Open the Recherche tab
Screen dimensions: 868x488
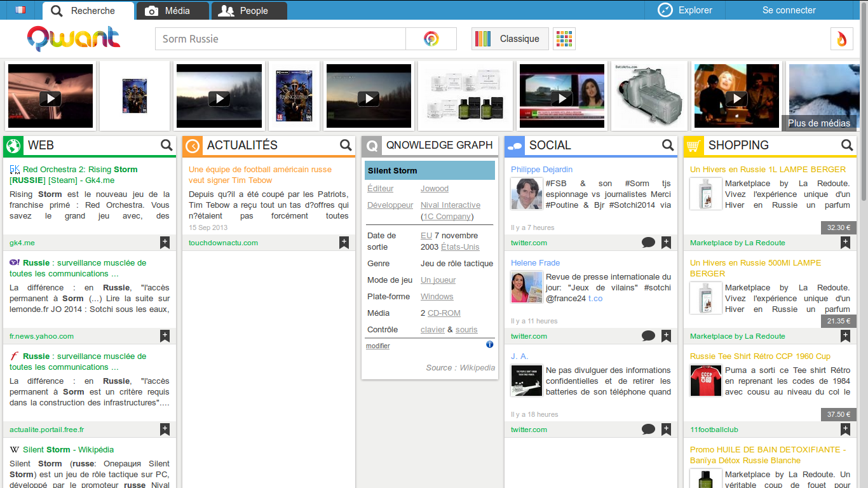(x=88, y=11)
